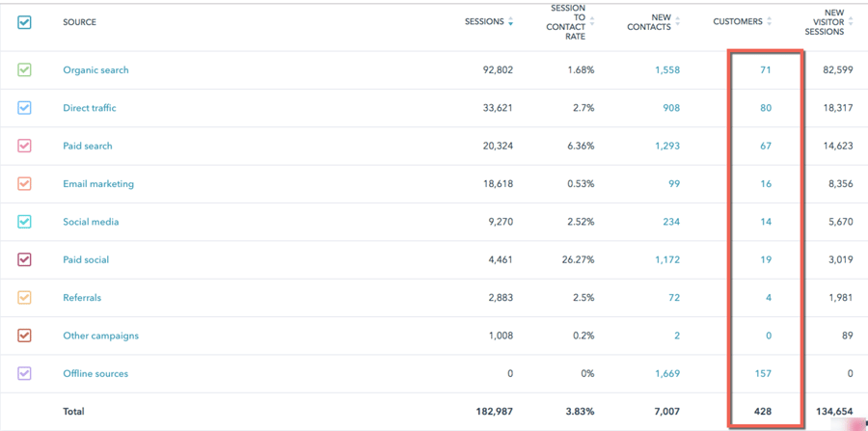Sort by Sessions column arrow icon

tap(510, 22)
